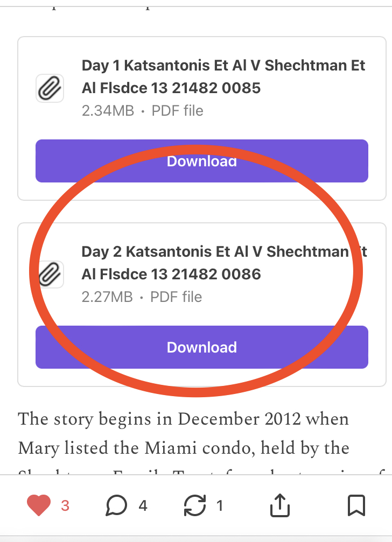
Task: Open comments via the speech bubble icon
Action: coord(117,505)
